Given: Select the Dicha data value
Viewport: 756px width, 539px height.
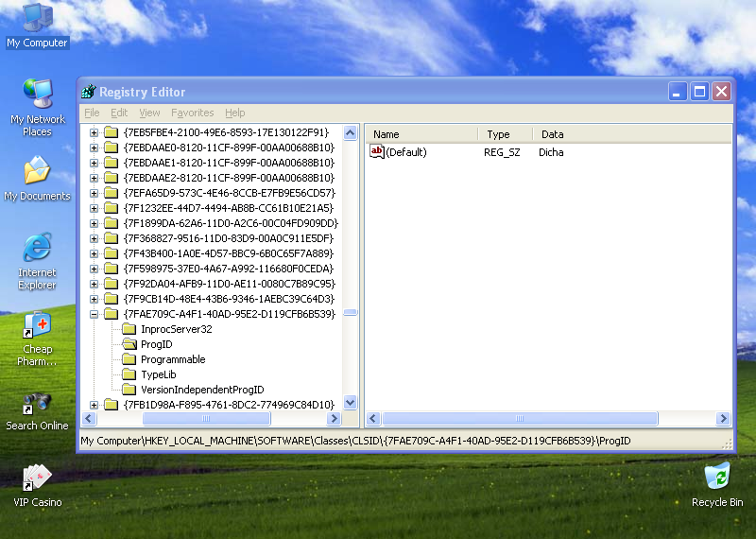Looking at the screenshot, I should point(551,152).
